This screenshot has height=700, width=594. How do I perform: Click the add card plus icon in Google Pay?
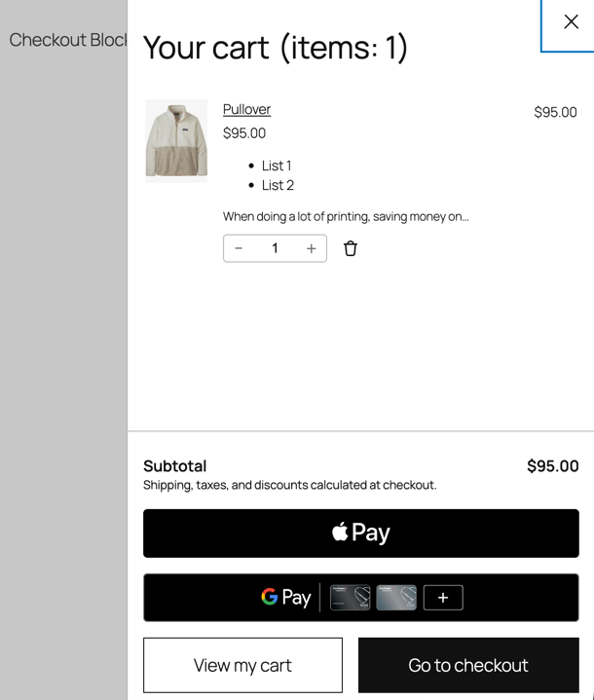point(443,597)
